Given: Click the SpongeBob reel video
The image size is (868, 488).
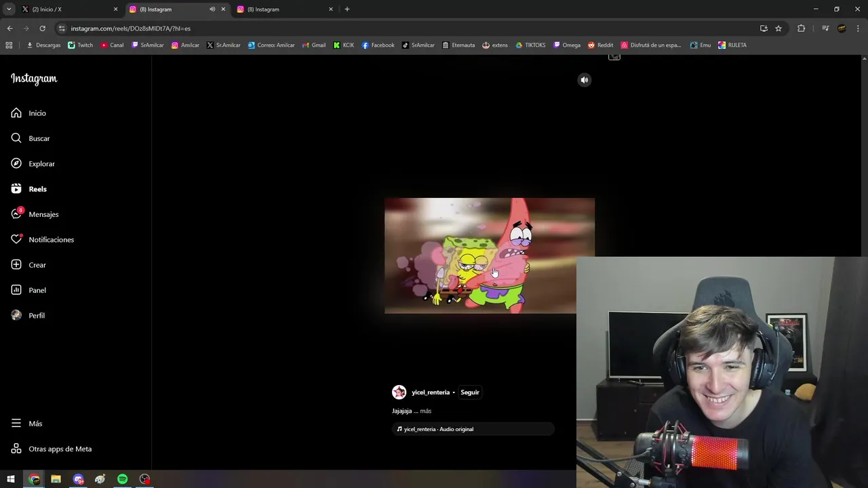Looking at the screenshot, I should coord(489,256).
